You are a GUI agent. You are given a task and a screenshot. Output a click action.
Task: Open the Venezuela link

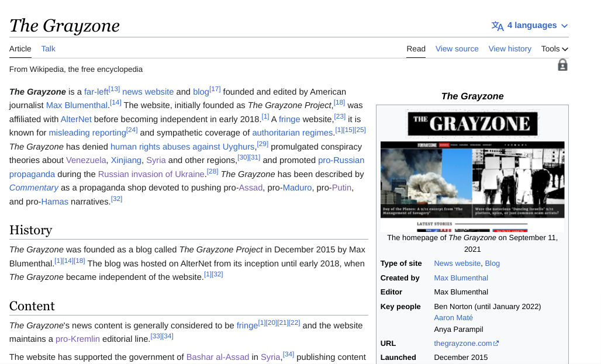[86, 160]
